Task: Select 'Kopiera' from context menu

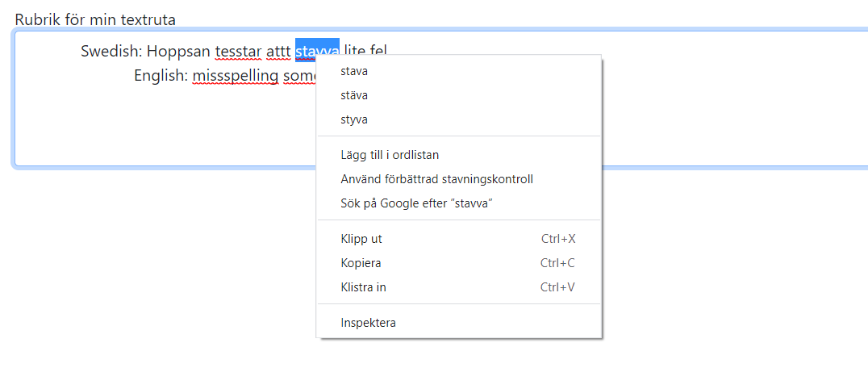Action: 361,263
